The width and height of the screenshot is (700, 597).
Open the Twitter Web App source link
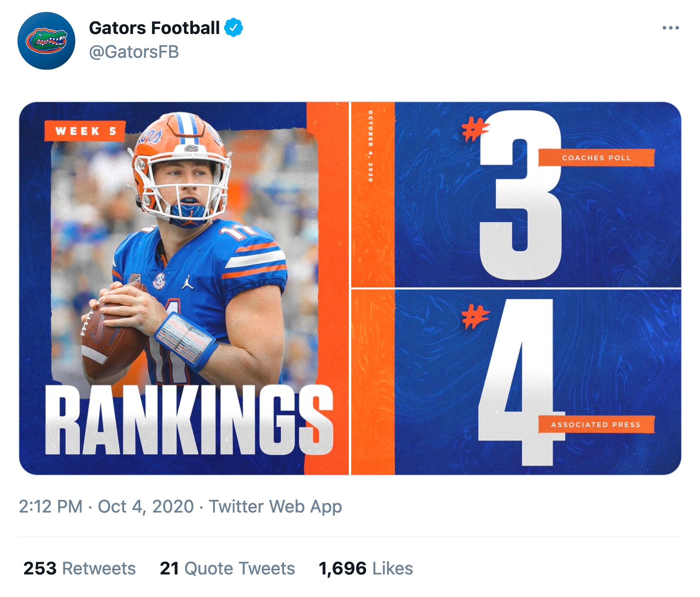coord(275,506)
